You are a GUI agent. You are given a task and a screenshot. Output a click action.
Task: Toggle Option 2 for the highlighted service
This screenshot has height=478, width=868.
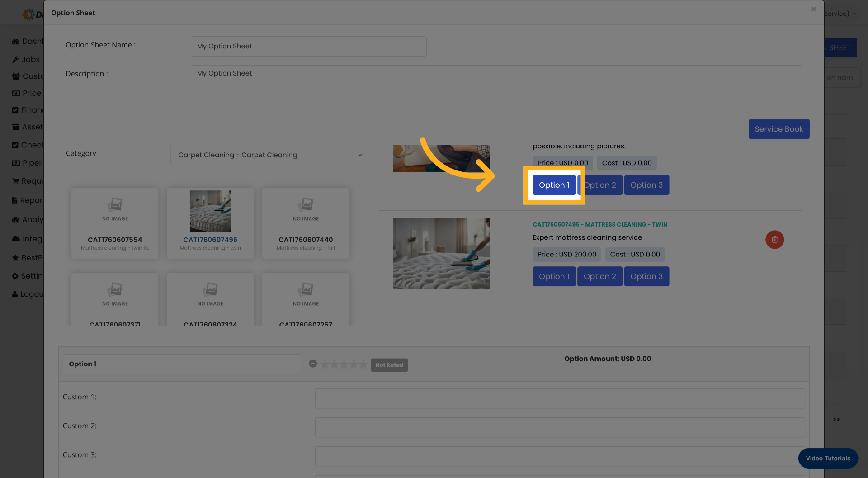pos(600,185)
